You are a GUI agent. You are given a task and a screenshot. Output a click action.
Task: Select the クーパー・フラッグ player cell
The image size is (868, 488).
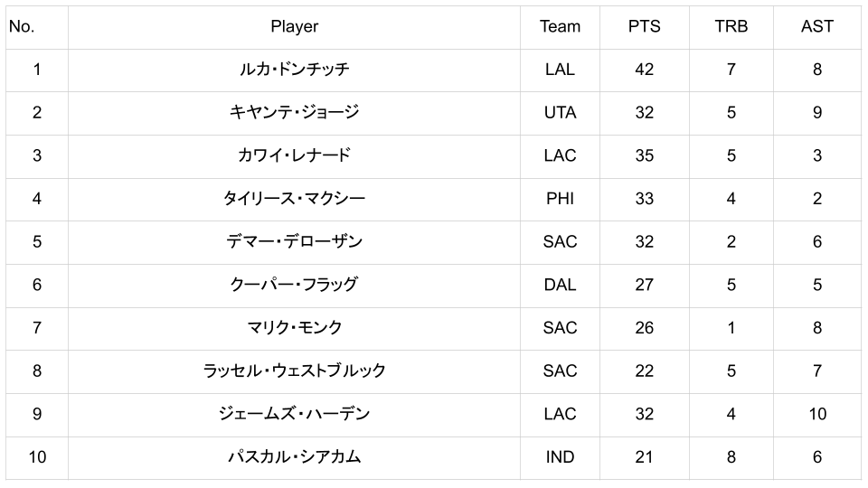pyautogui.click(x=294, y=285)
